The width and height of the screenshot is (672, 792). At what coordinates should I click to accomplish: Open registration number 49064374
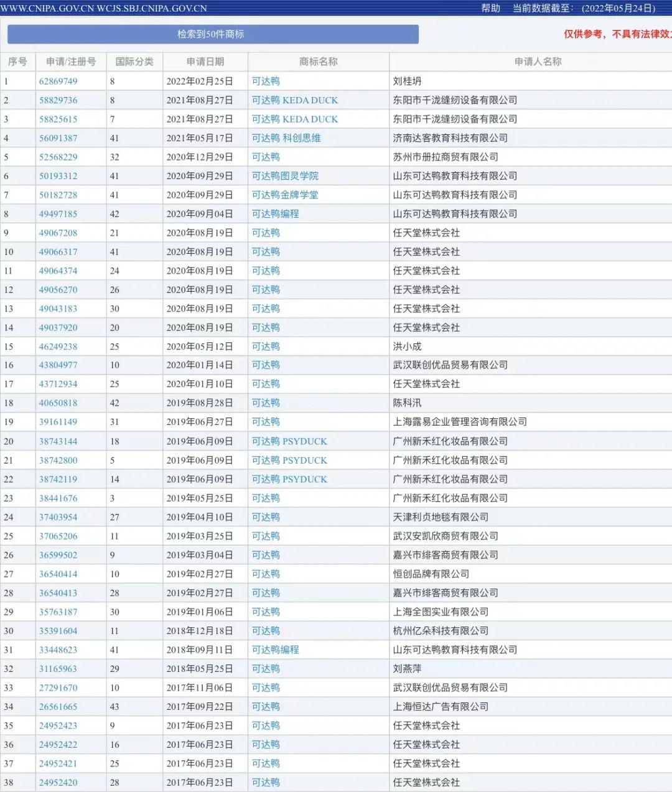58,271
